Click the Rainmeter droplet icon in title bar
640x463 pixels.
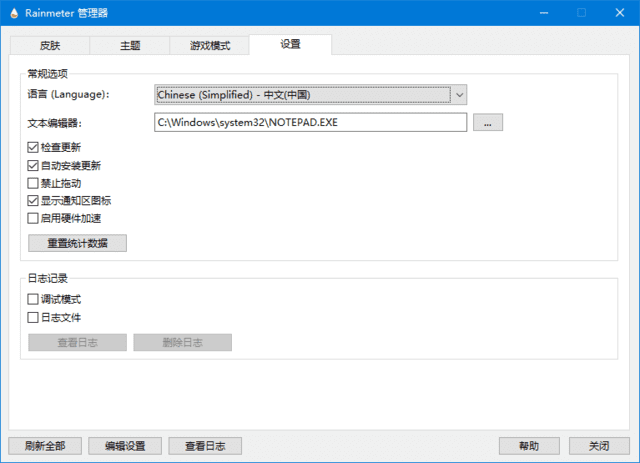tap(13, 13)
